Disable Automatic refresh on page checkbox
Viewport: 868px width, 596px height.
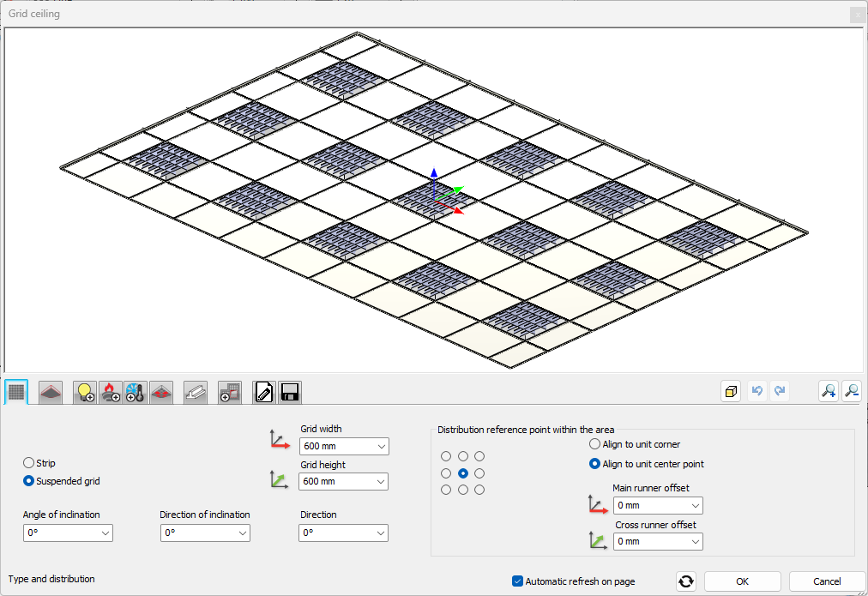517,581
